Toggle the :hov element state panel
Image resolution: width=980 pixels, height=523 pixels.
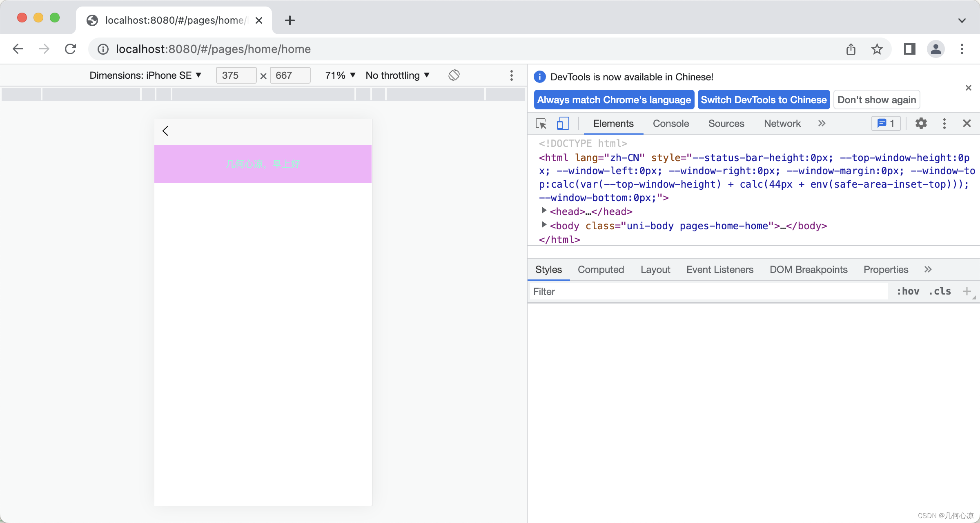(x=908, y=291)
